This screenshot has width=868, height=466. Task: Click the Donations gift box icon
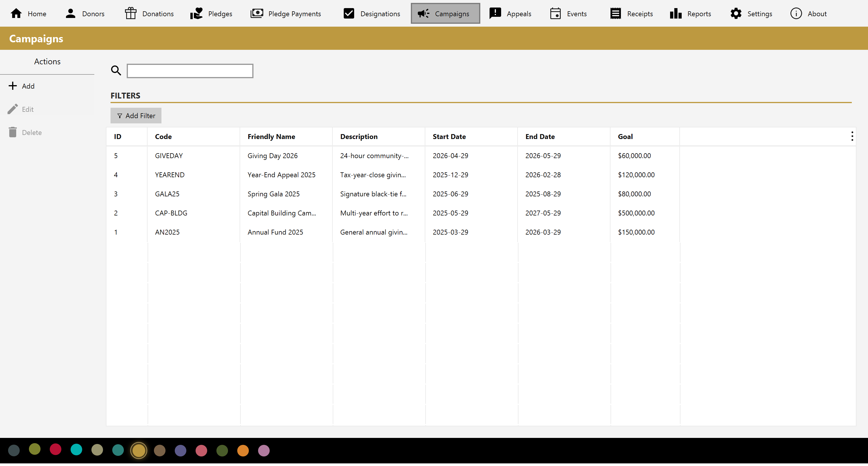(x=131, y=14)
